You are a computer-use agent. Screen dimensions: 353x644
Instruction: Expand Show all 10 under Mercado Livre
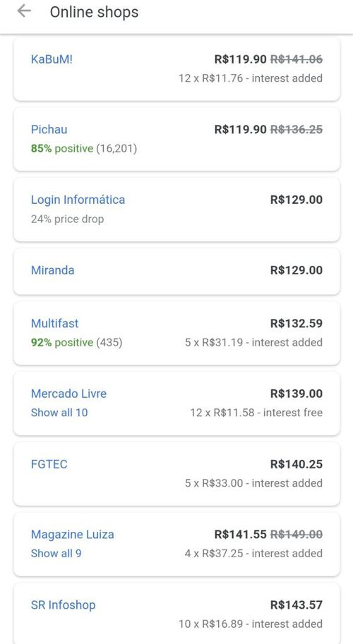point(59,413)
